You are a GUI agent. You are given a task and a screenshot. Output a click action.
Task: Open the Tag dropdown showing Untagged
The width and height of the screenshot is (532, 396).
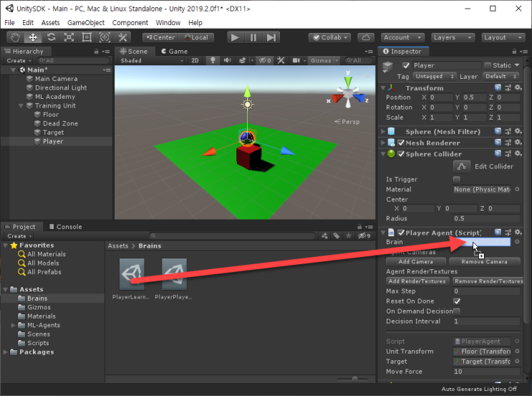pyautogui.click(x=432, y=76)
